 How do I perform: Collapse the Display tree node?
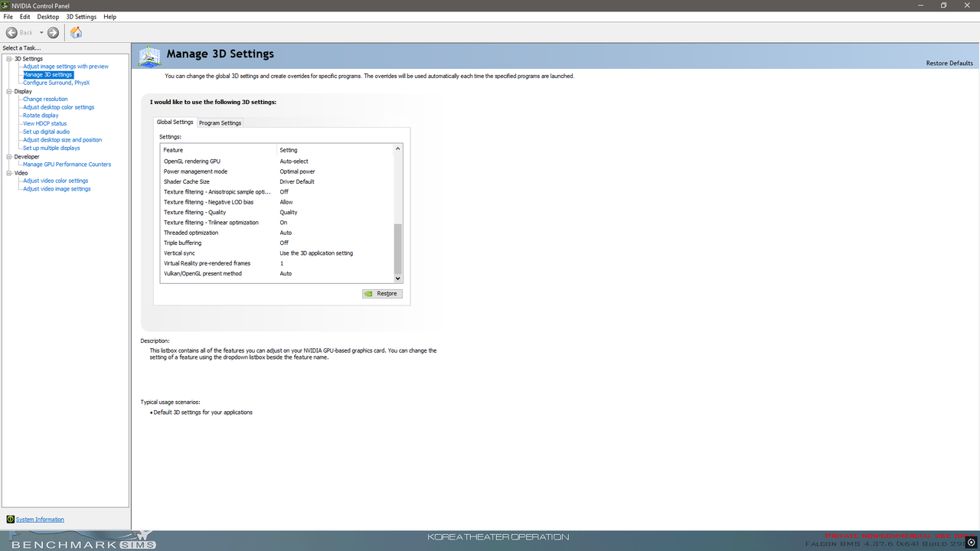coord(9,91)
